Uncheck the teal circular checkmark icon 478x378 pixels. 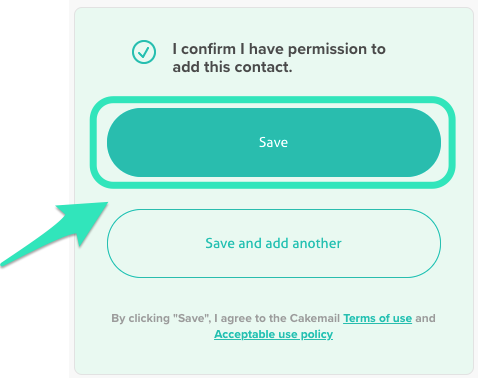[144, 52]
